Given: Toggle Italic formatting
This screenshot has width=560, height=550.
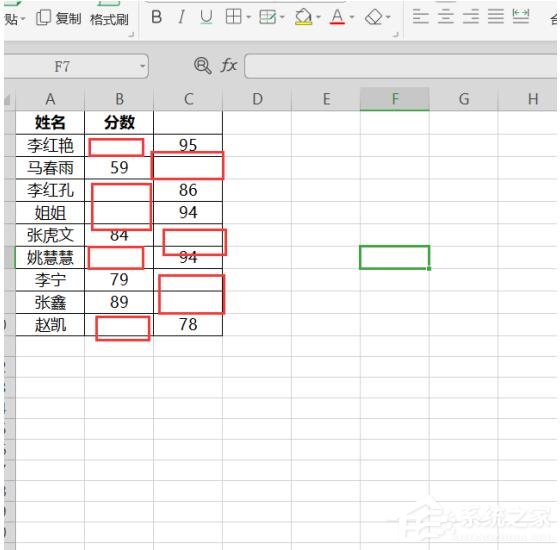Looking at the screenshot, I should 181,17.
